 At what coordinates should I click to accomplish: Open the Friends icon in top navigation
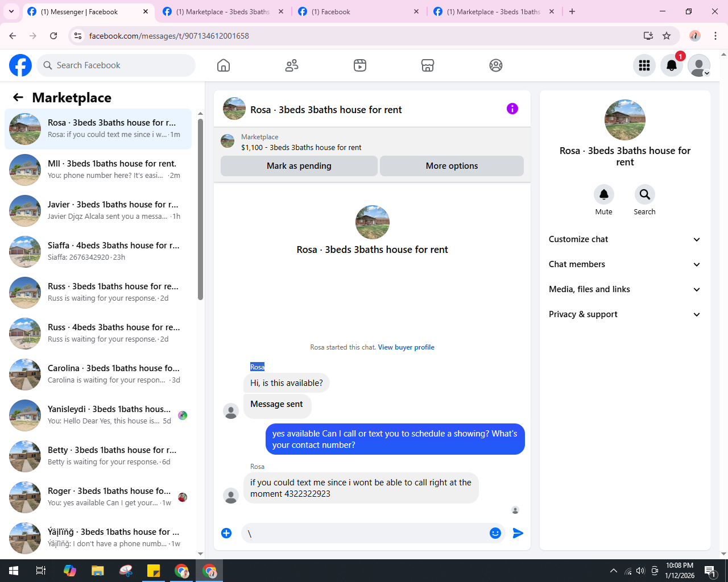292,65
